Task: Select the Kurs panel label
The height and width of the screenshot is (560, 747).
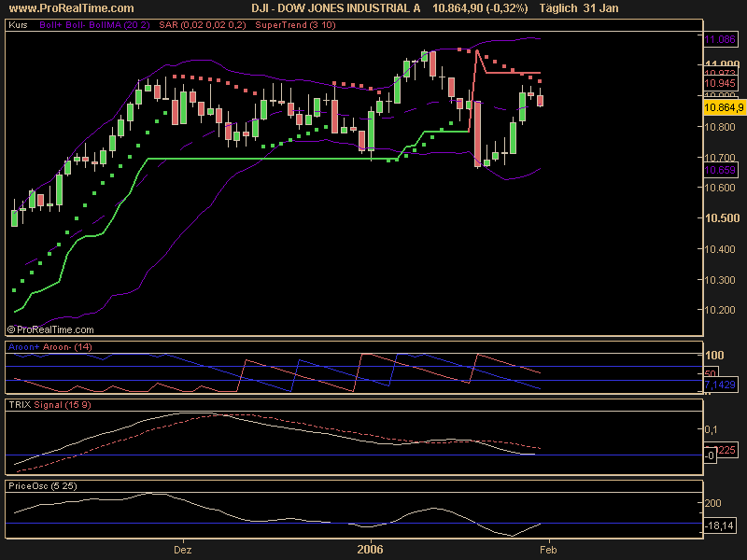Action: [18, 25]
